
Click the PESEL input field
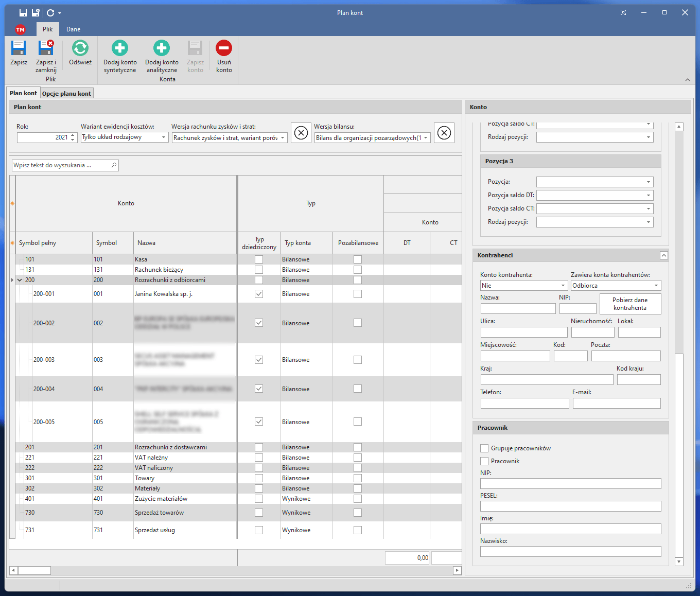570,506
